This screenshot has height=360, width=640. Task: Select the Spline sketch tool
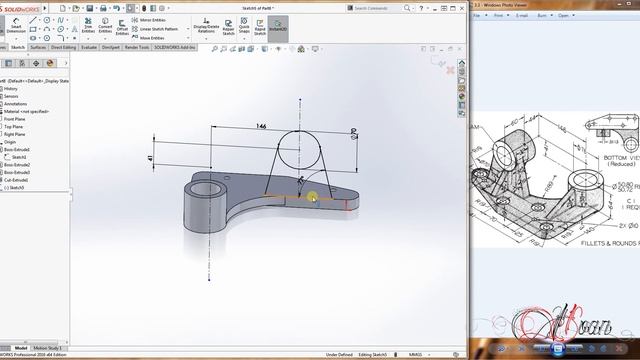pyautogui.click(x=60, y=20)
